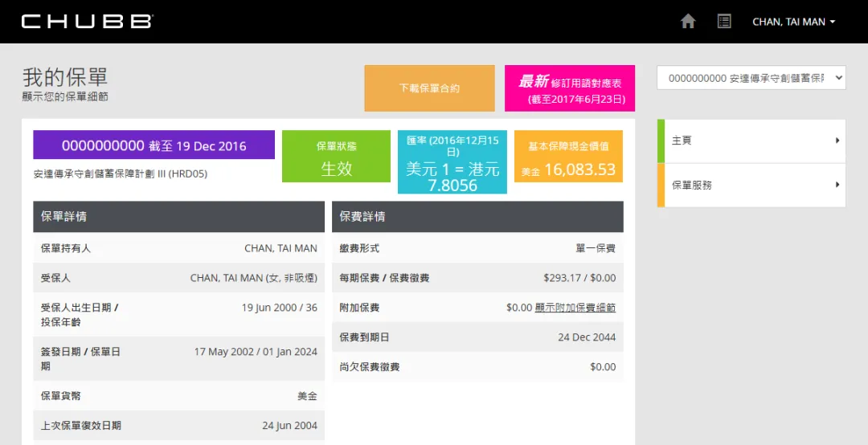Click the 上次保單復效日期 label
Screen dimensions: 868x445
81,426
